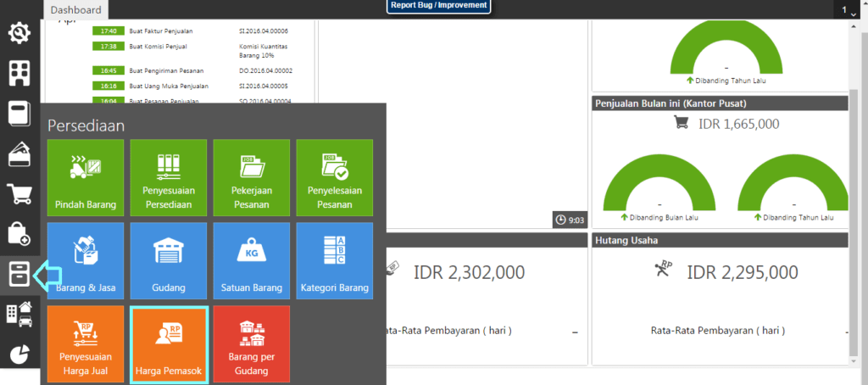Click Report Bug / Improvement button
This screenshot has height=385, width=868.
438,6
